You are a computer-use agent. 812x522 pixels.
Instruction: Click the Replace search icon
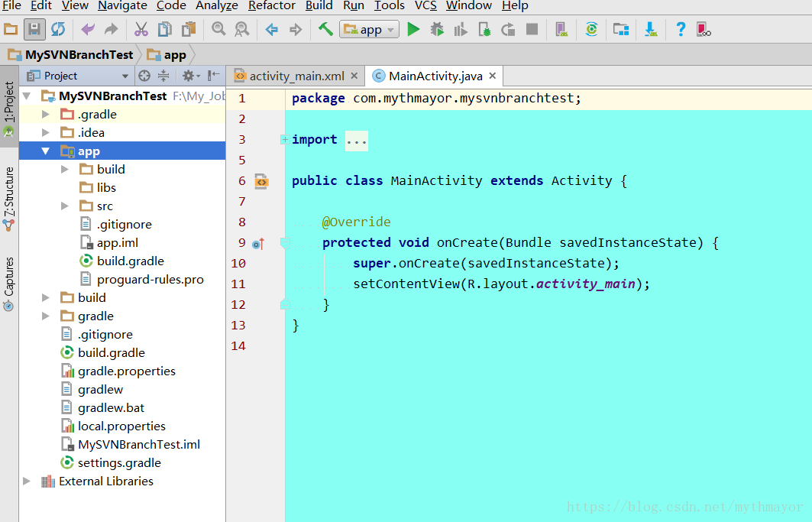242,29
